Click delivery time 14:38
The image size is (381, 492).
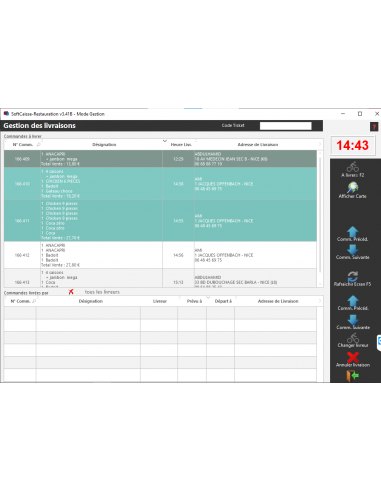pos(178,184)
